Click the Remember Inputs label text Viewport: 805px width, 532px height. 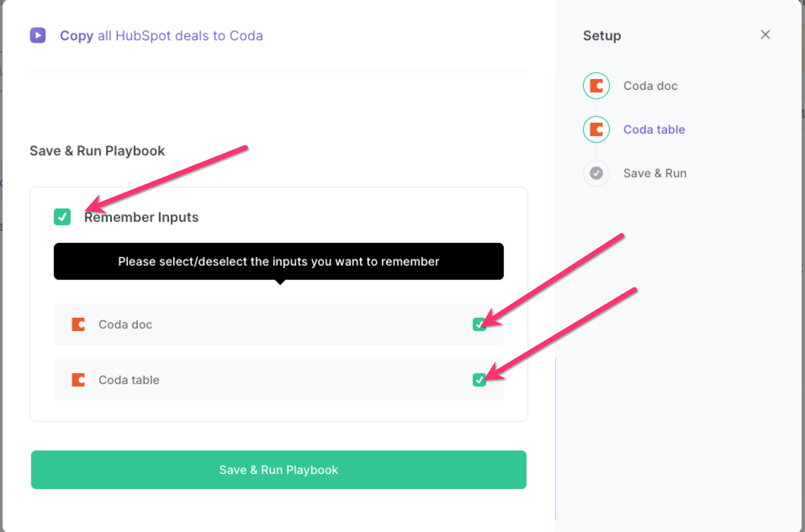(141, 217)
